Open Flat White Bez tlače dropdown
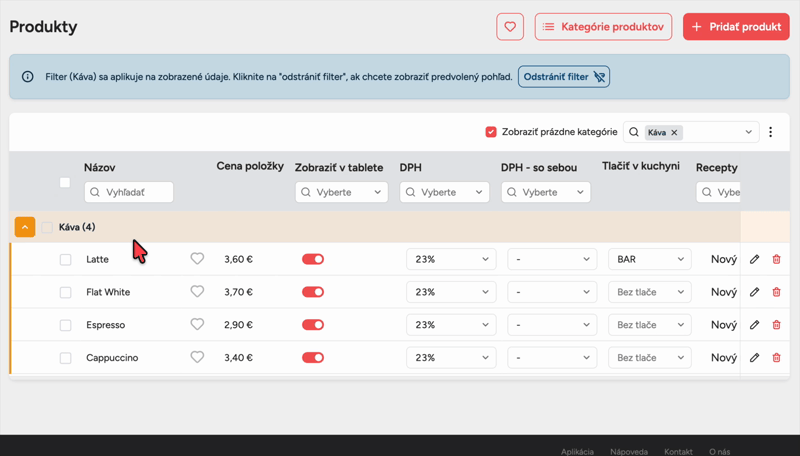This screenshot has width=800, height=456. (649, 292)
